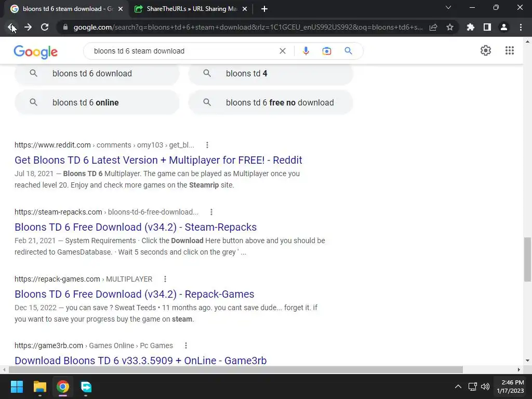
Task: Click the vertical scrollbar thumb
Action: click(x=527, y=259)
